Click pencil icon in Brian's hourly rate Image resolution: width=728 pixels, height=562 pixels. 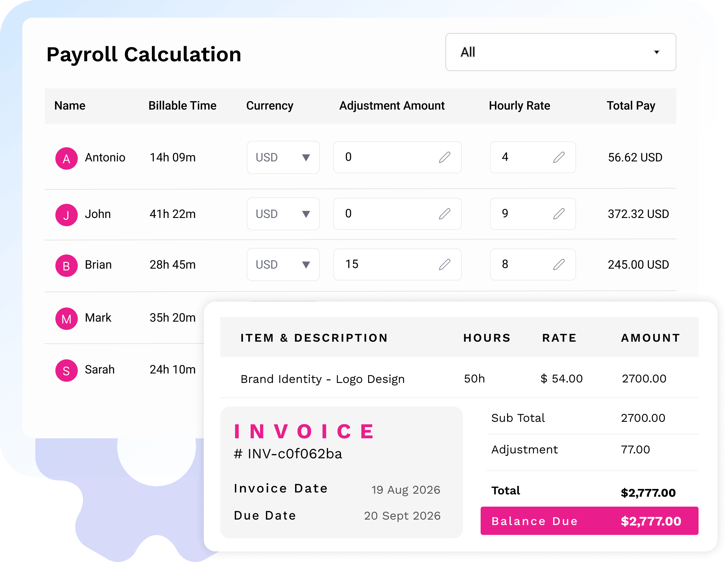pos(559,264)
